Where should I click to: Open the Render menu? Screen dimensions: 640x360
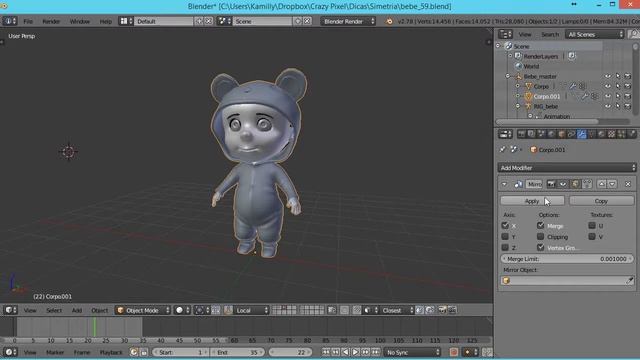(x=51, y=21)
